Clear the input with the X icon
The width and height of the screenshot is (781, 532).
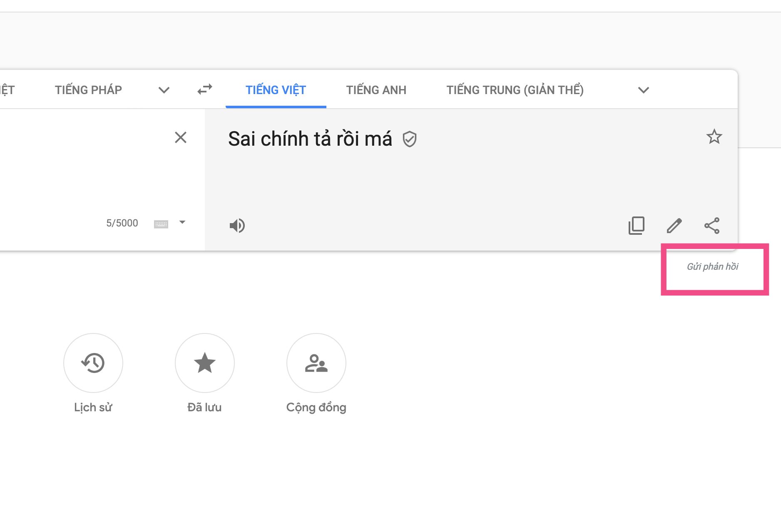(181, 137)
